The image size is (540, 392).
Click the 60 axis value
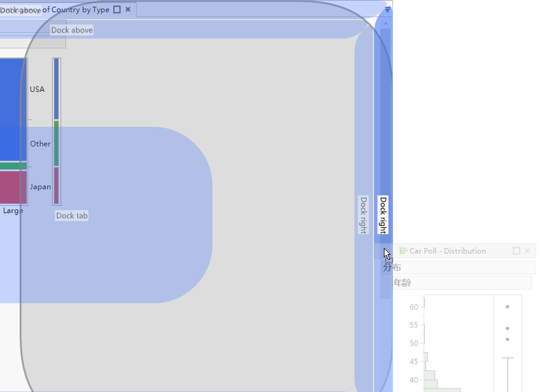(414, 307)
